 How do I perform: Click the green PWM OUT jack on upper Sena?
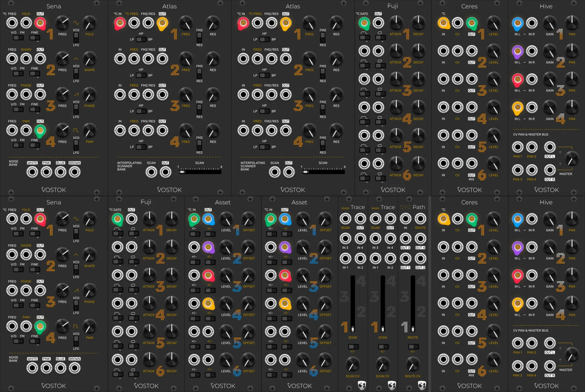click(40, 130)
